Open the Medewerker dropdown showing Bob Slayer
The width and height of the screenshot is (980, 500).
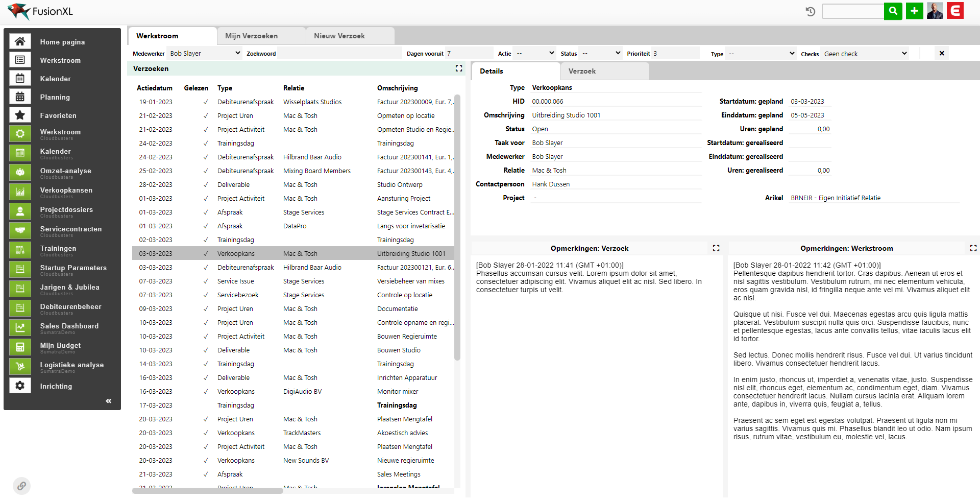(x=205, y=53)
